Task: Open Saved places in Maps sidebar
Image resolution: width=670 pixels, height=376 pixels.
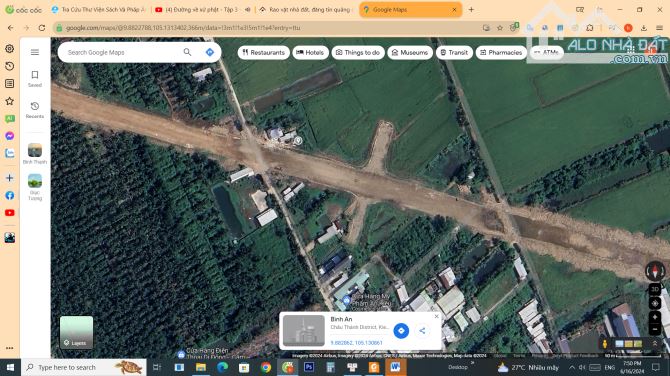Action: click(x=35, y=79)
